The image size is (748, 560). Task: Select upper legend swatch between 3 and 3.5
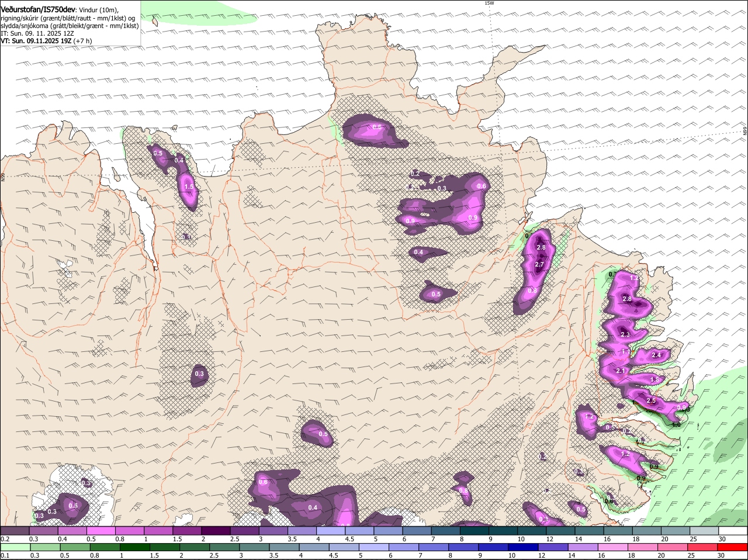click(273, 530)
